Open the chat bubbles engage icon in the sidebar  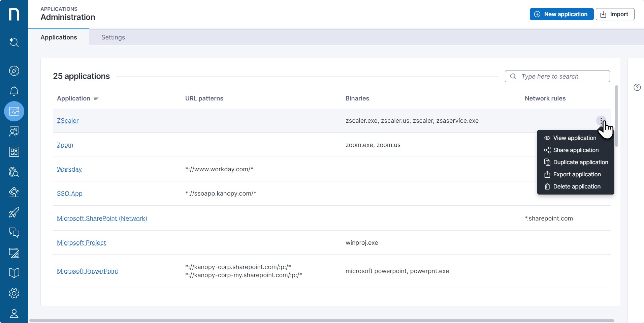pos(14,233)
